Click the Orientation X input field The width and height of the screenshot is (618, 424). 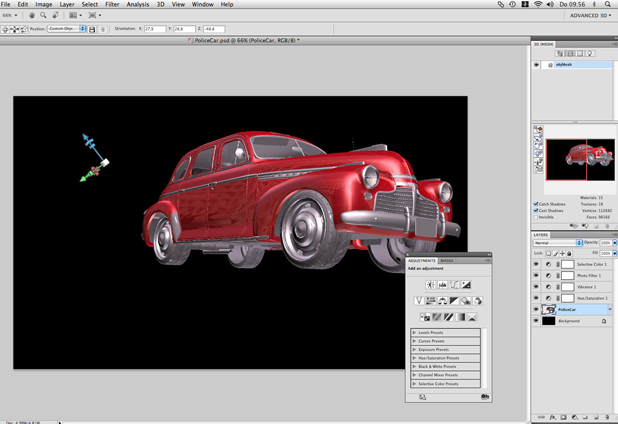coord(155,29)
